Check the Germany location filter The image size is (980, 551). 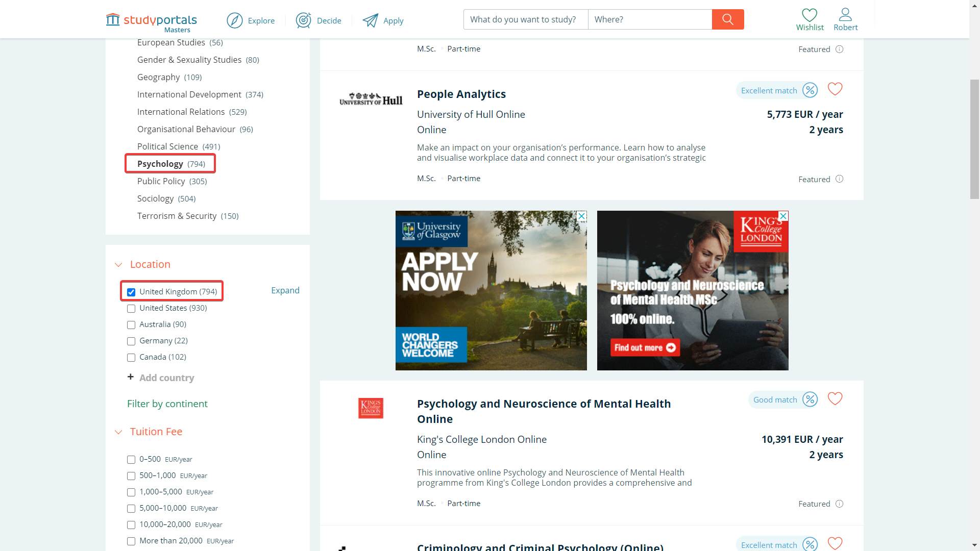coord(131,341)
